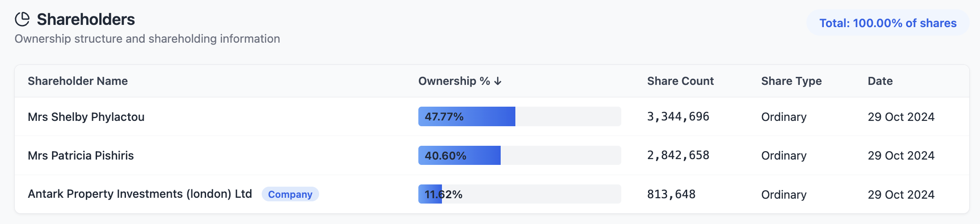Click the Share Type column header
The image size is (980, 224).
(x=791, y=81)
